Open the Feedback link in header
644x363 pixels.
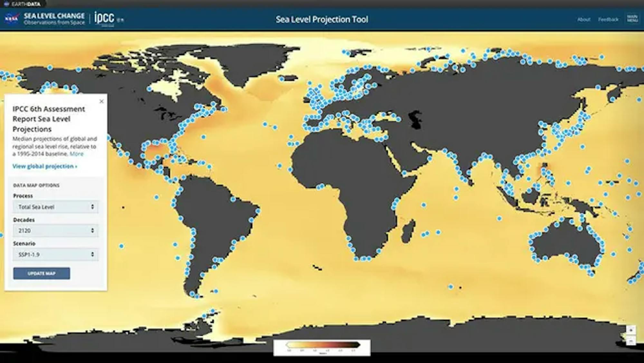pos(608,19)
